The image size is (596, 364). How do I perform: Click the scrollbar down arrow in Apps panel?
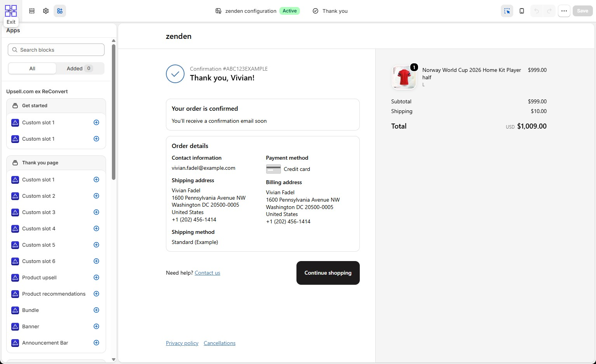113,359
